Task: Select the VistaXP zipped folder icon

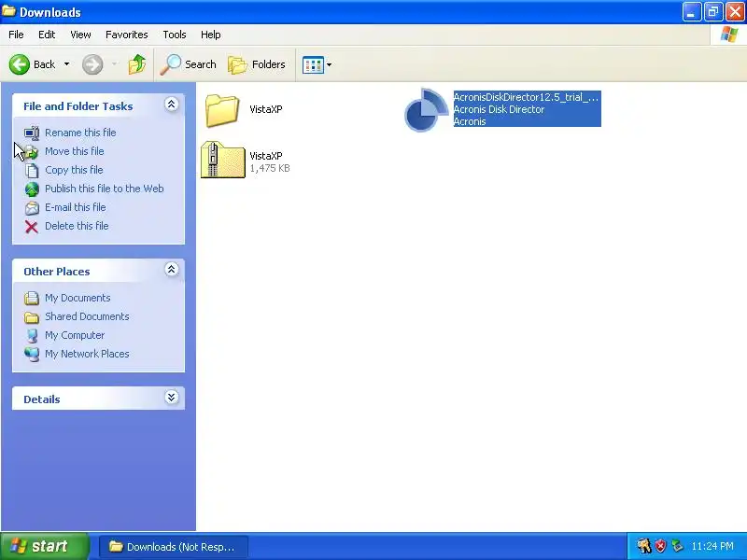Action: pyautogui.click(x=222, y=160)
